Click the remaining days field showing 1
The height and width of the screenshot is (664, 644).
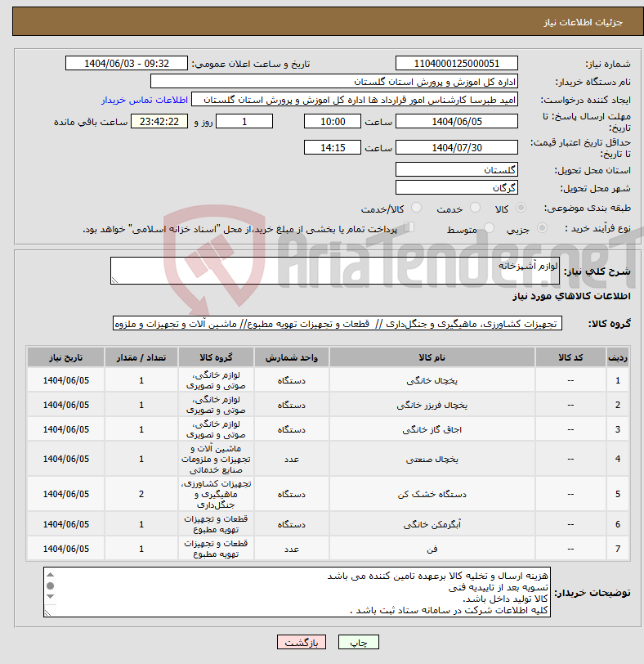pos(244,122)
